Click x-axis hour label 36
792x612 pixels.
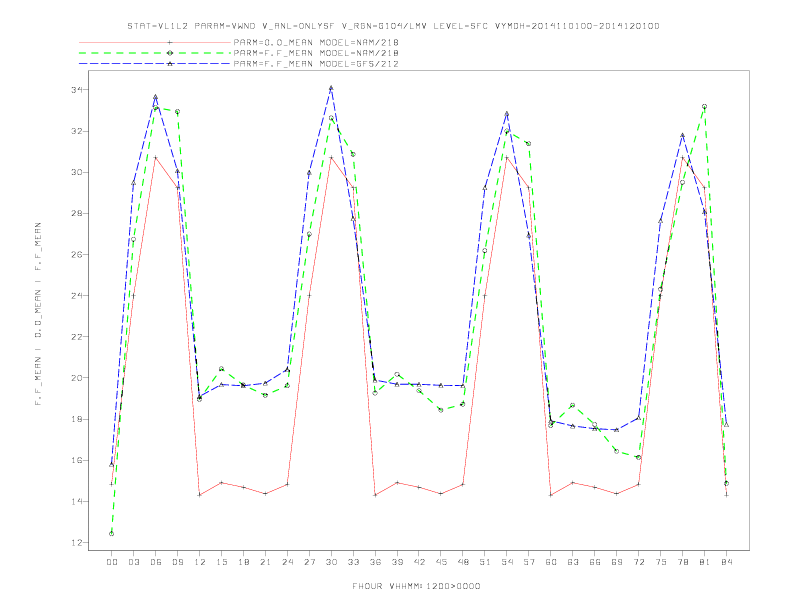pyautogui.click(x=375, y=562)
